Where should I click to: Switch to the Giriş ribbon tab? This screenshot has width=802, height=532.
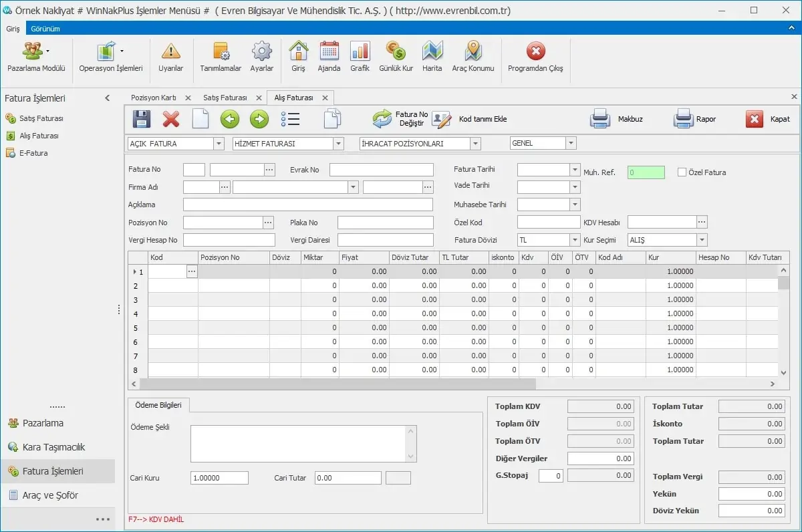tap(13, 29)
